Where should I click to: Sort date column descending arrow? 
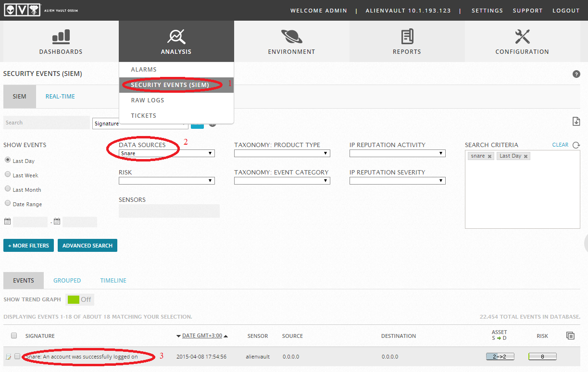click(x=179, y=336)
